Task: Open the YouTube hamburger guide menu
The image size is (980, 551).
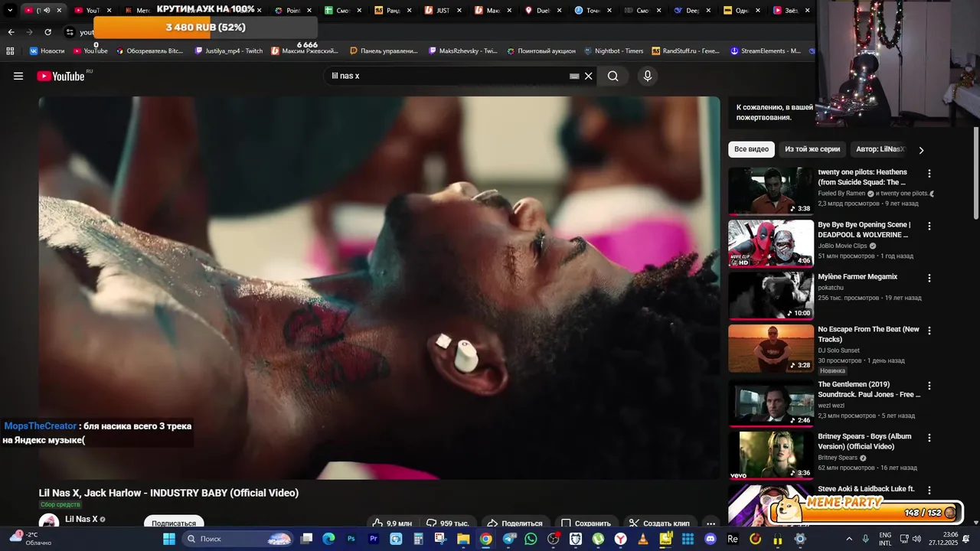Action: click(18, 76)
